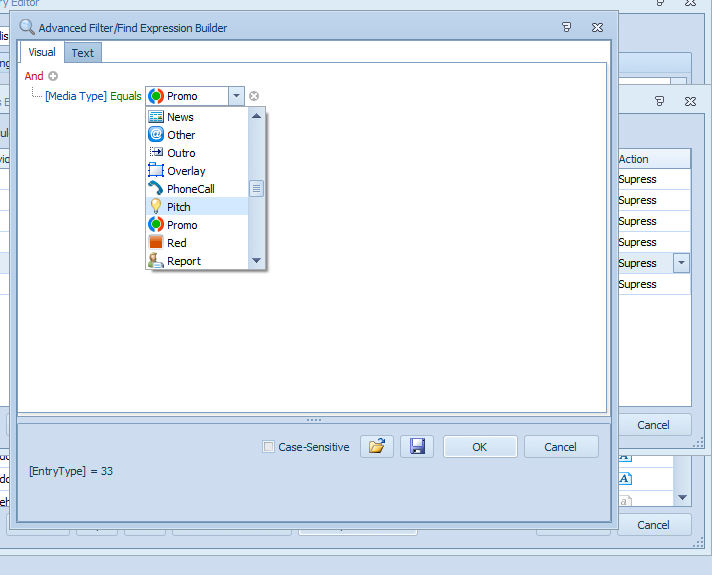Add a condition with And plus button
The image size is (712, 575).
point(54,76)
